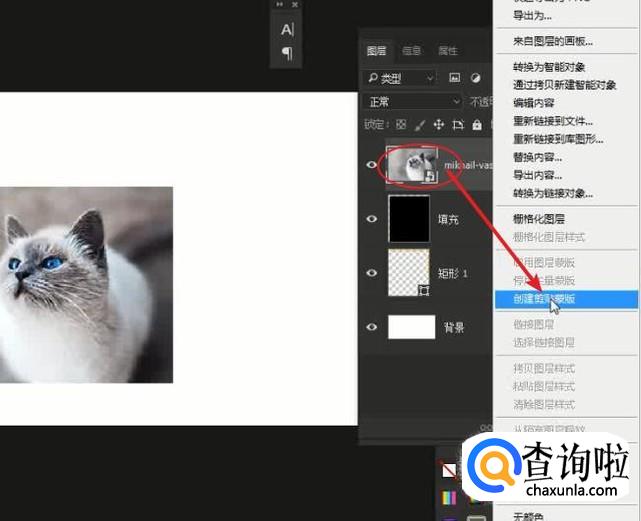Hide the 矩形 1 layer
The width and height of the screenshot is (641, 521).
(372, 273)
